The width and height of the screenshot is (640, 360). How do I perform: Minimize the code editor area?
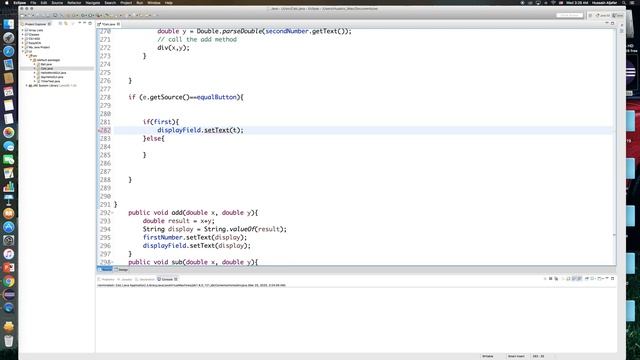point(607,23)
